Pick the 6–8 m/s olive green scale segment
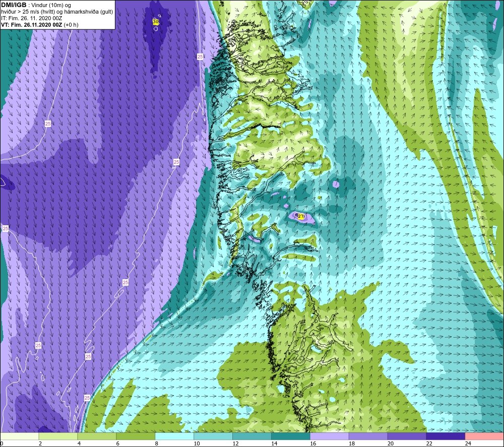Image resolution: width=504 pixels, height=447 pixels. tap(136, 436)
